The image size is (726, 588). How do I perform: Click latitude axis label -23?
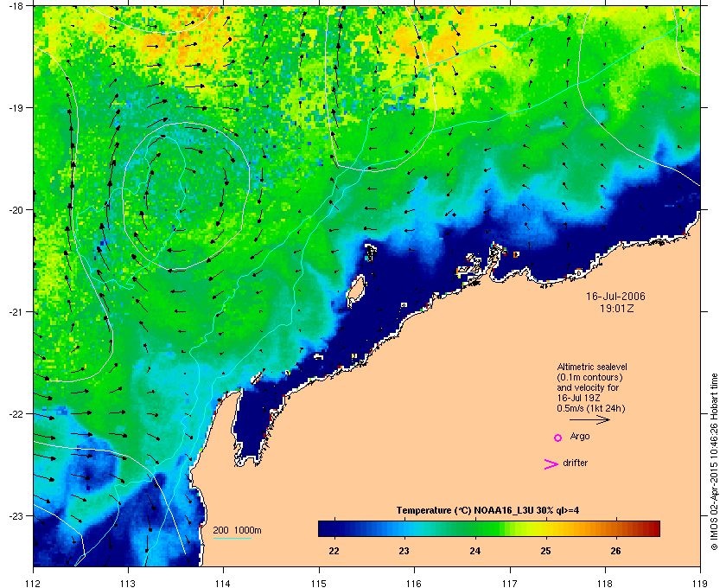click(x=16, y=515)
